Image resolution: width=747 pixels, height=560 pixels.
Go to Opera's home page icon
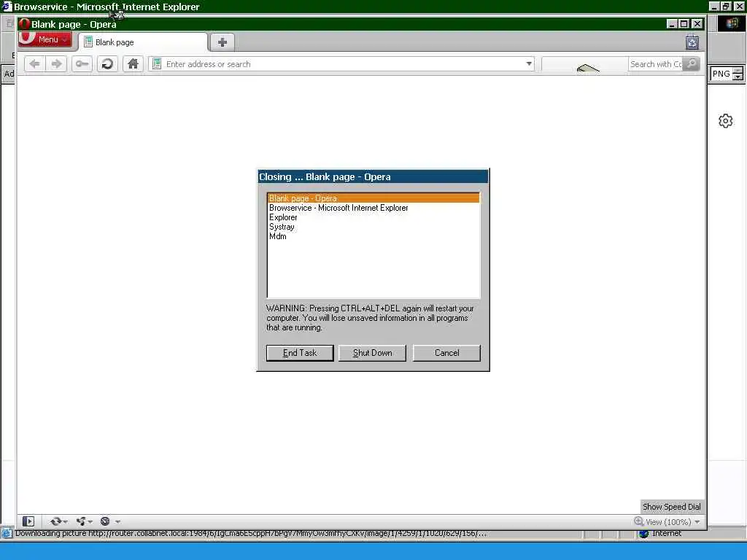133,64
